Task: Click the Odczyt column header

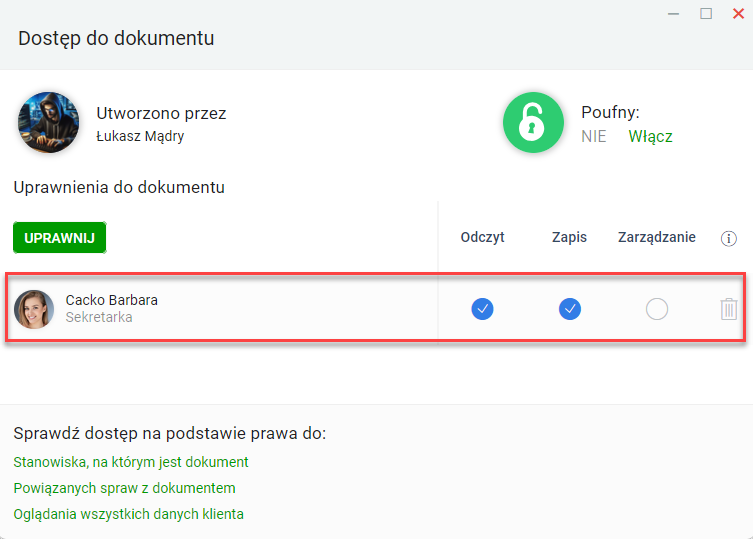Action: click(482, 237)
